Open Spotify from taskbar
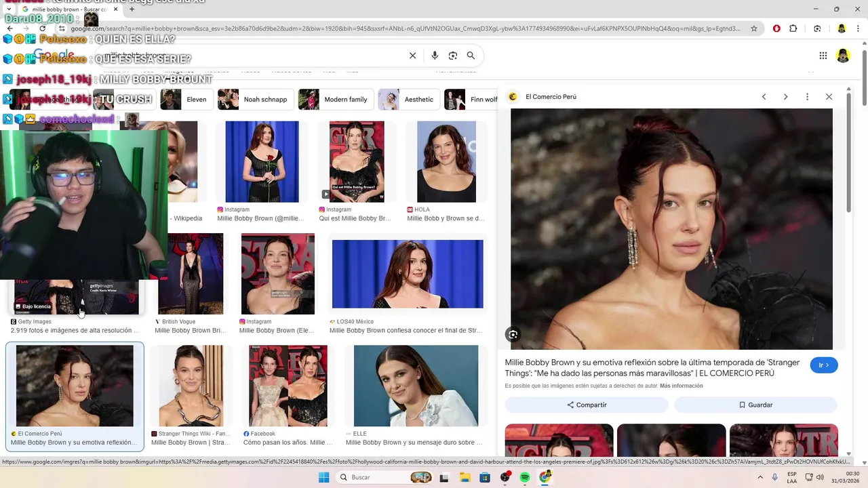This screenshot has height=488, width=868. [x=525, y=477]
